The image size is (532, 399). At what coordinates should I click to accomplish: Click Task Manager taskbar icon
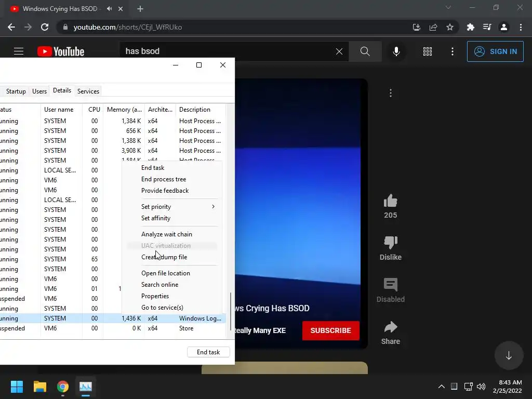click(86, 387)
